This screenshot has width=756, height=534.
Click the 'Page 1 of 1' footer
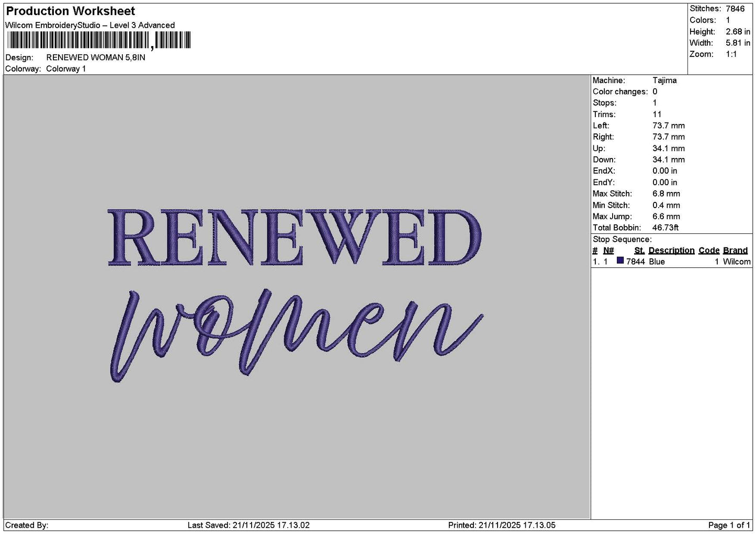tap(729, 526)
